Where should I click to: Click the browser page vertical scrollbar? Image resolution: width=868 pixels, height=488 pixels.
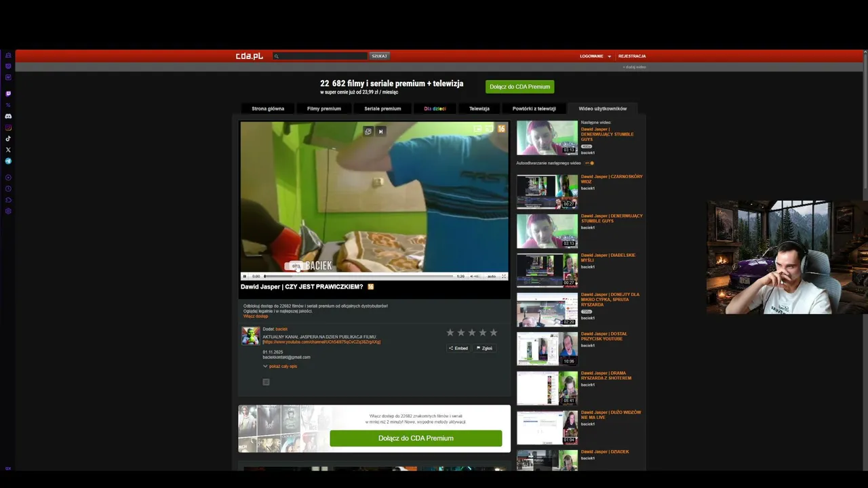coord(865,122)
